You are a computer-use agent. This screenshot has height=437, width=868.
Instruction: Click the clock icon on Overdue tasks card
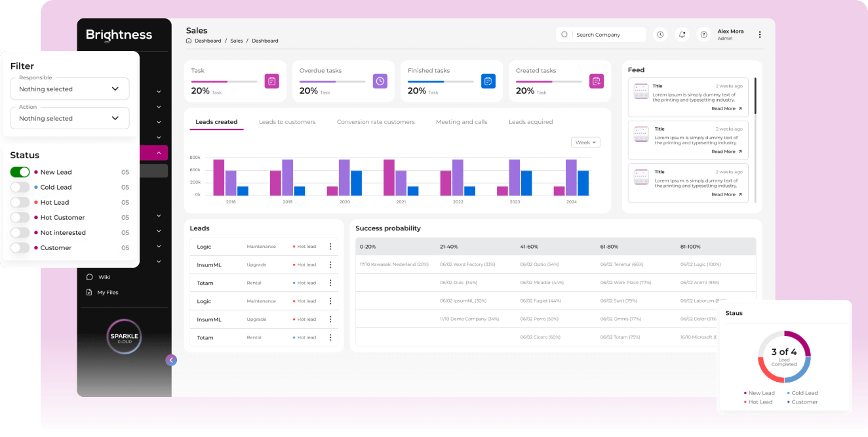(x=380, y=81)
